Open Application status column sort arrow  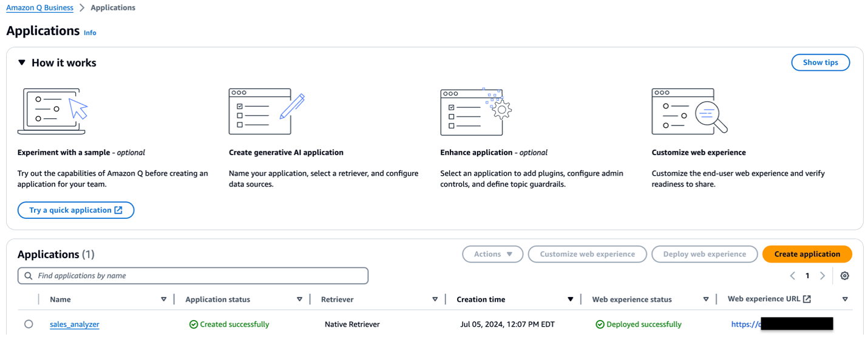point(300,299)
